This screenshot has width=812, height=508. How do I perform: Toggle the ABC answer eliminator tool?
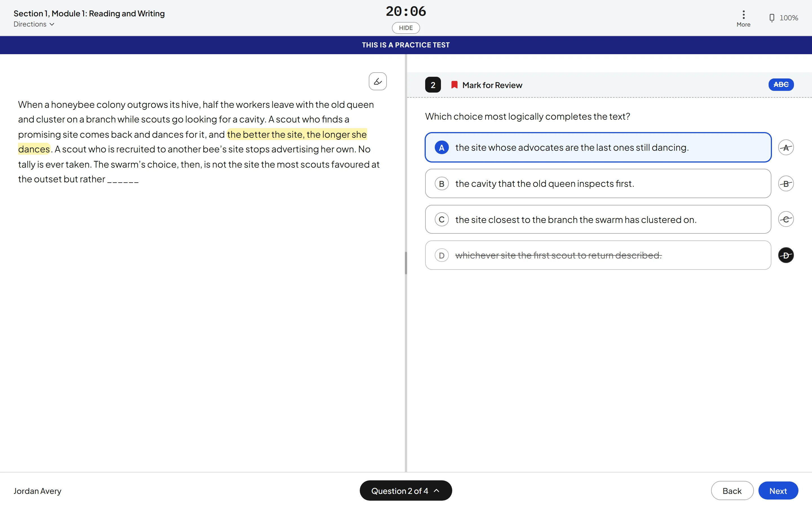(781, 85)
